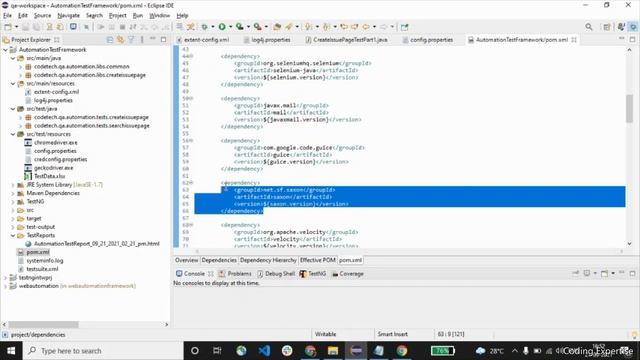This screenshot has width=640, height=360.
Task: Open the Debug configurations dropdown arrow
Action: [x=213, y=27]
